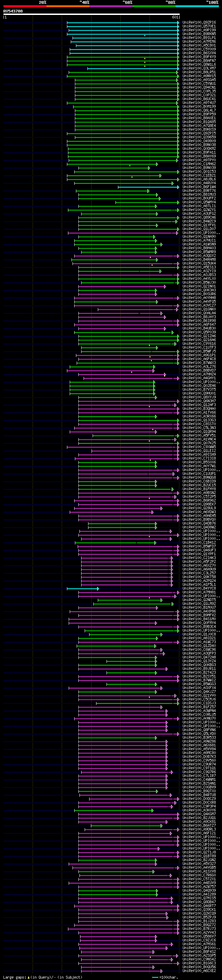The height and width of the screenshot is (980, 222).
Task: Click the cyan ~100% identity legend segment
Action: [197, 6]
